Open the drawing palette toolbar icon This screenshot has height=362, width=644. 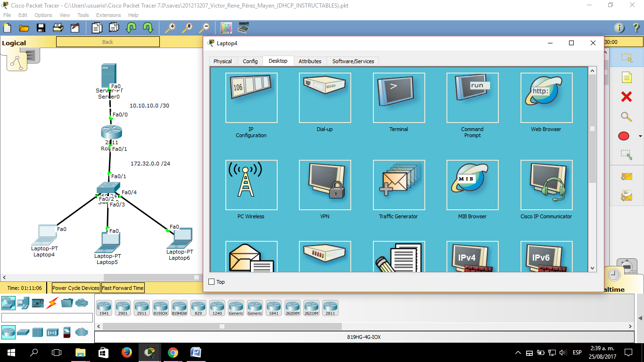point(226,28)
